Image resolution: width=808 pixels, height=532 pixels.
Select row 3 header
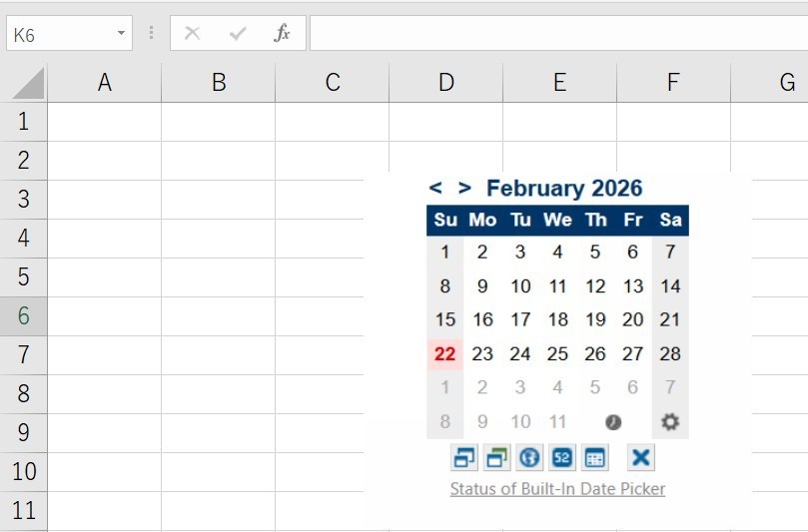coord(24,199)
